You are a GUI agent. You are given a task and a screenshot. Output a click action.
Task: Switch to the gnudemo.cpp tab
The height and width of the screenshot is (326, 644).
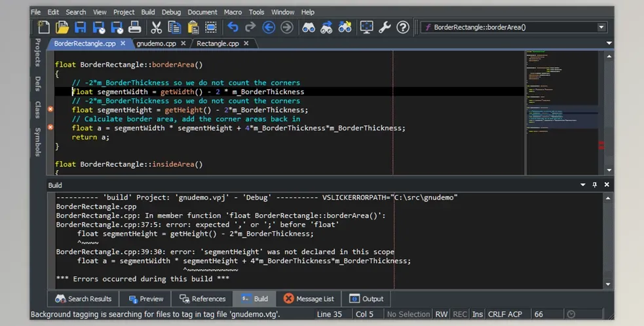click(x=156, y=43)
